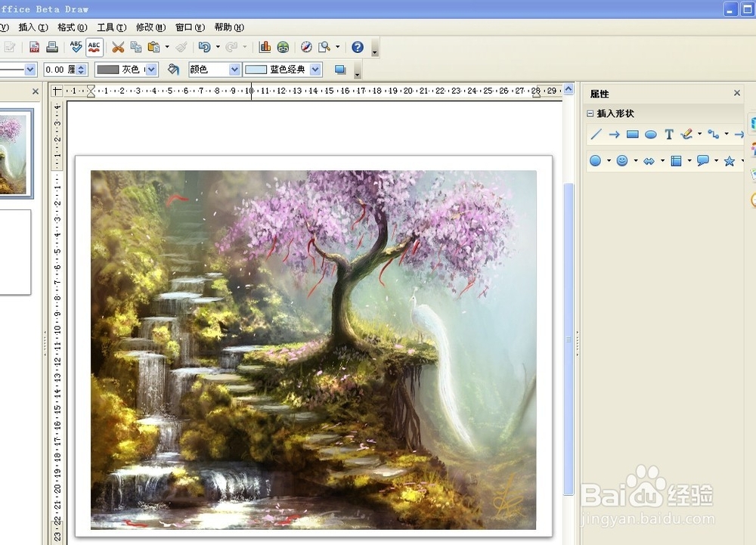The width and height of the screenshot is (756, 545).
Task: Export the document as PDF
Action: 34,47
